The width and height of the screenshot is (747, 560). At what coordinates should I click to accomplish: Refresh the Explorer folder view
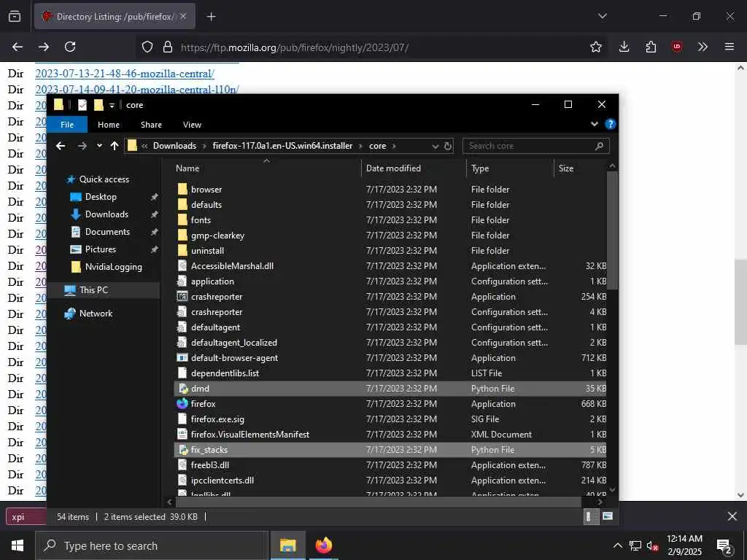448,146
